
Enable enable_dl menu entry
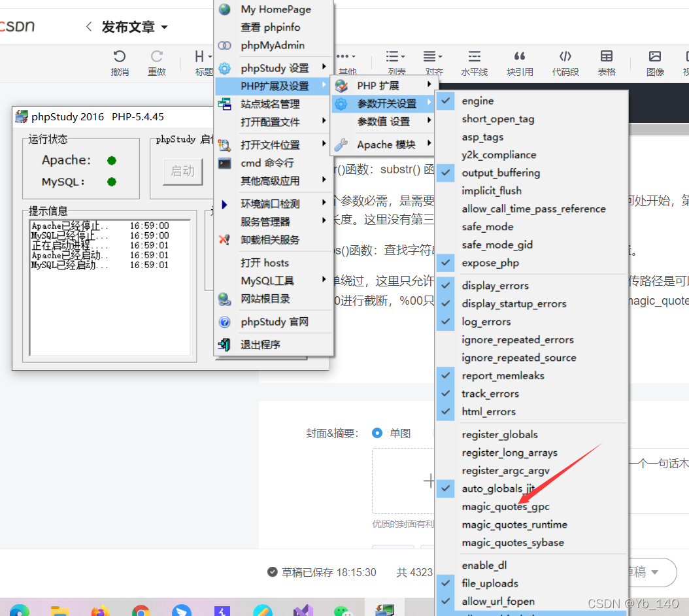coord(531,566)
